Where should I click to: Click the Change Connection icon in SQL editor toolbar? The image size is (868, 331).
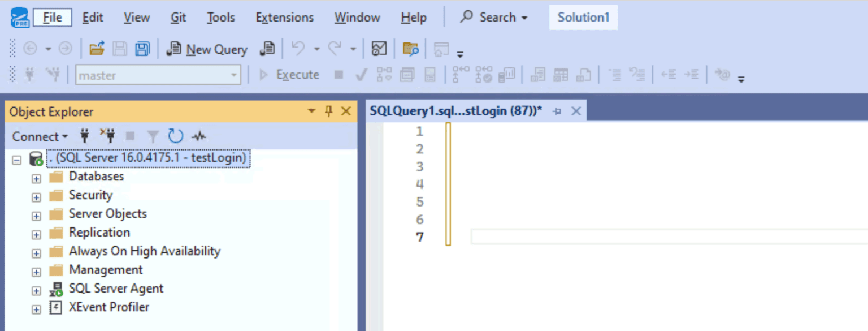coord(53,74)
